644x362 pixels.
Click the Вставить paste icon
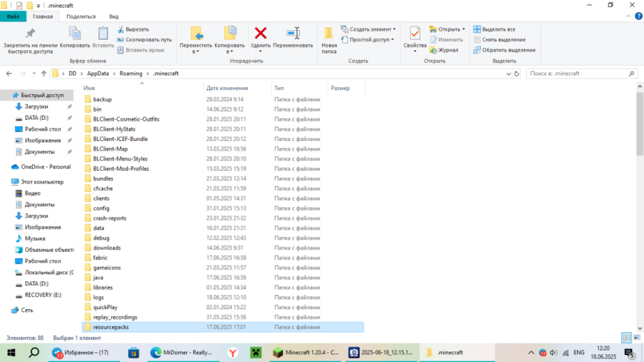(x=103, y=37)
